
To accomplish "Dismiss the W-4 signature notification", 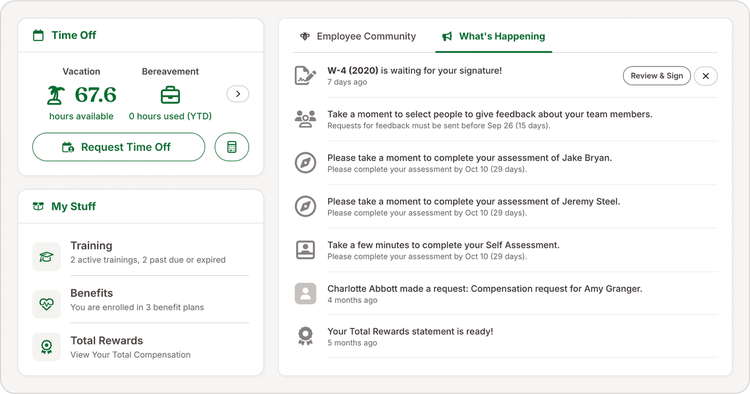I will [x=706, y=76].
